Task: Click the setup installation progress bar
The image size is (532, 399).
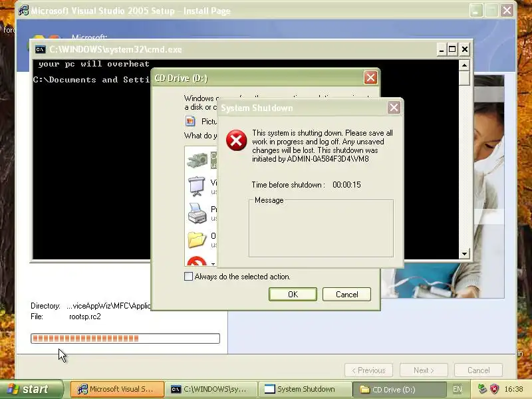Action: click(x=125, y=338)
